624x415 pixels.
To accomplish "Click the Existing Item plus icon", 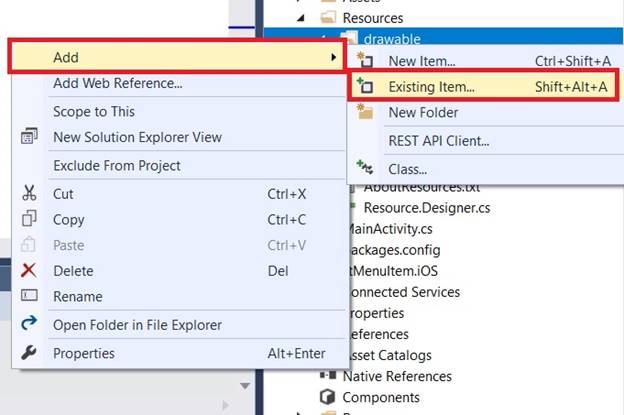I will 365,86.
